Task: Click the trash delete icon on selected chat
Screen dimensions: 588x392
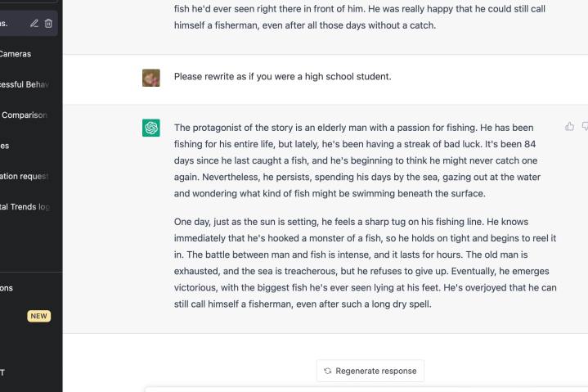Action: [x=48, y=24]
